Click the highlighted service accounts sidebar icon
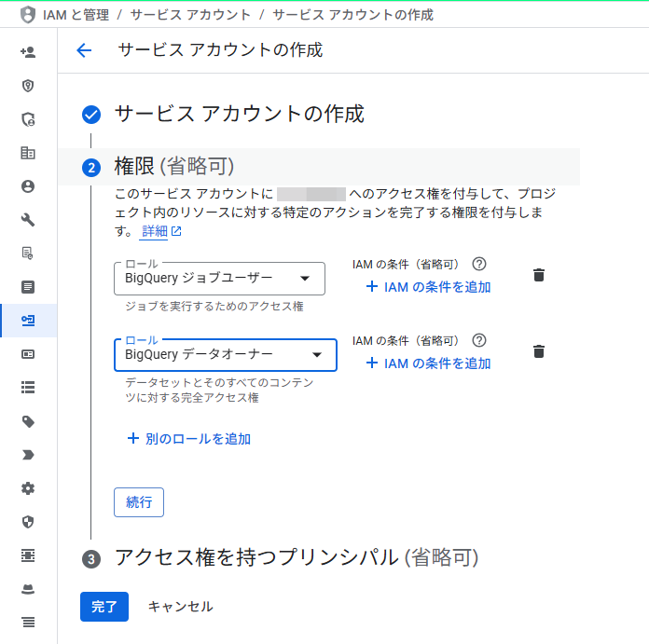 [28, 321]
